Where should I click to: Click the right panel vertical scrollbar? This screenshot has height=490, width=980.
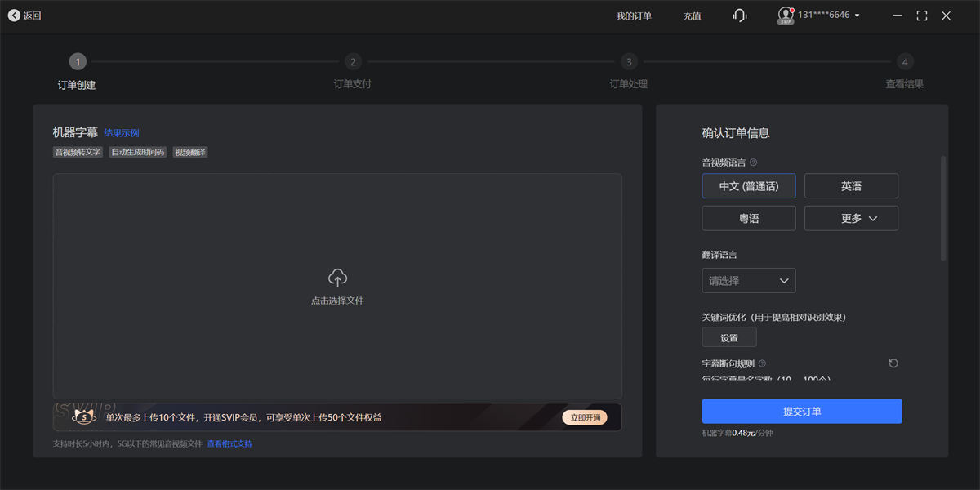coord(944,208)
